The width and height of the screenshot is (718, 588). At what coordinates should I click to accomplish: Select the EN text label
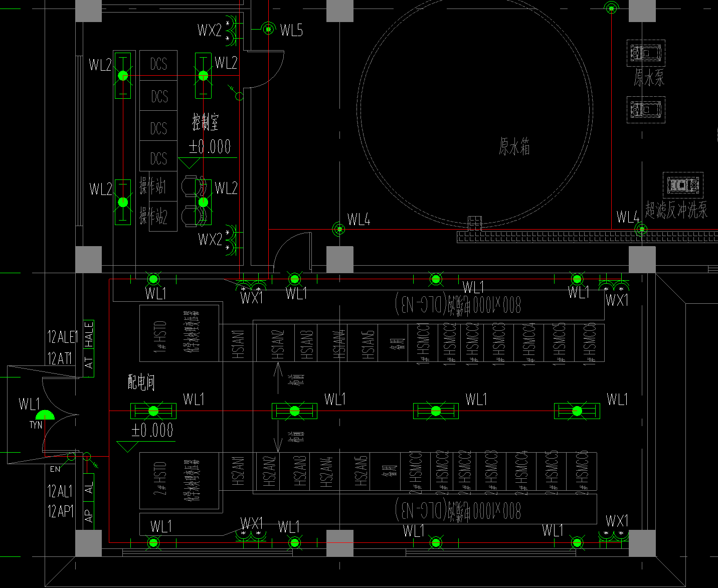pyautogui.click(x=55, y=469)
